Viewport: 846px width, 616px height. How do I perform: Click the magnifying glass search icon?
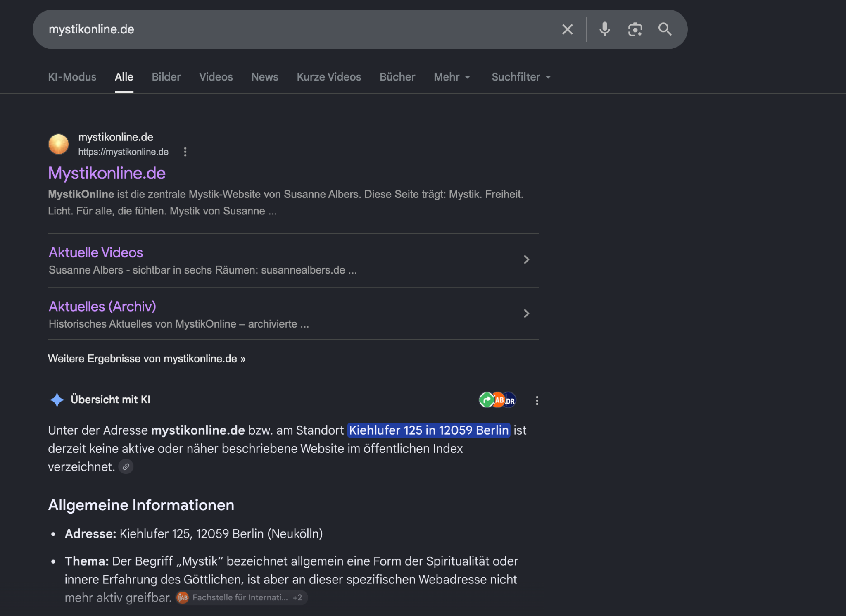tap(665, 29)
